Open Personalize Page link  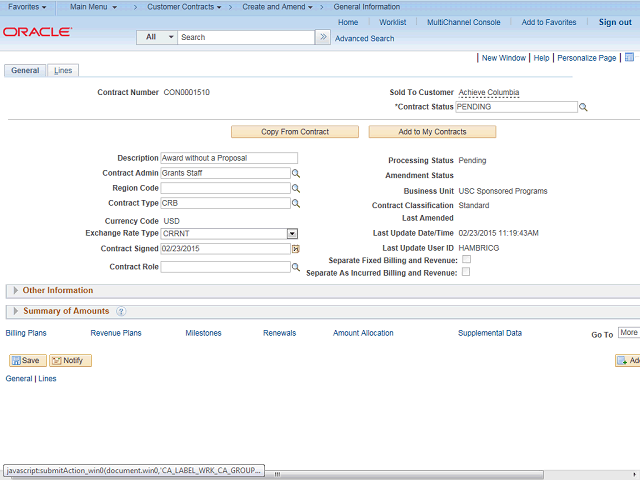(x=587, y=58)
